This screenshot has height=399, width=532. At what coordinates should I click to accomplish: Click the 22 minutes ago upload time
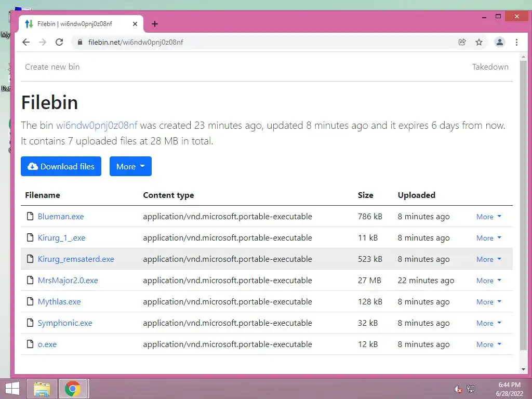426,281
